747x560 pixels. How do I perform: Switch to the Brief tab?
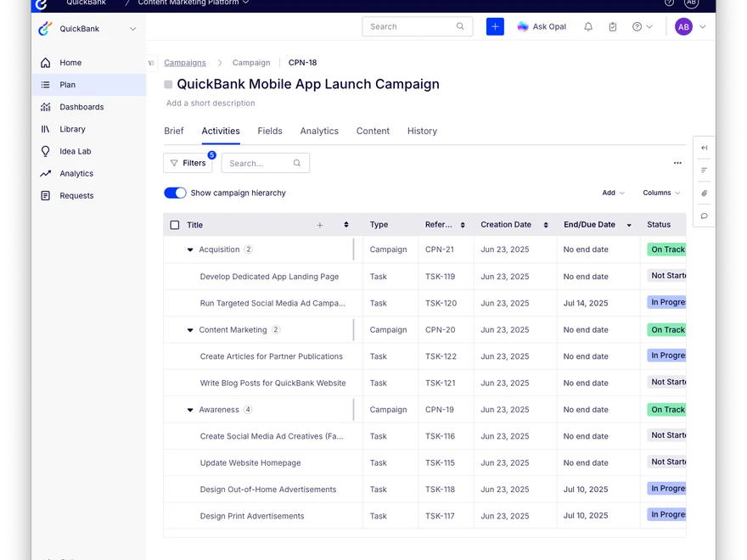[174, 131]
